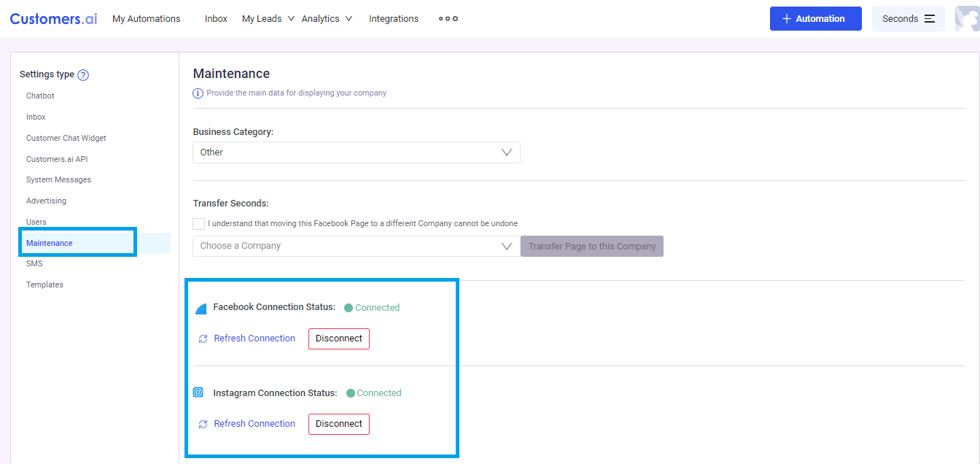Screen dimensions: 980x464
Task: Expand the Analytics menu
Action: 327,19
